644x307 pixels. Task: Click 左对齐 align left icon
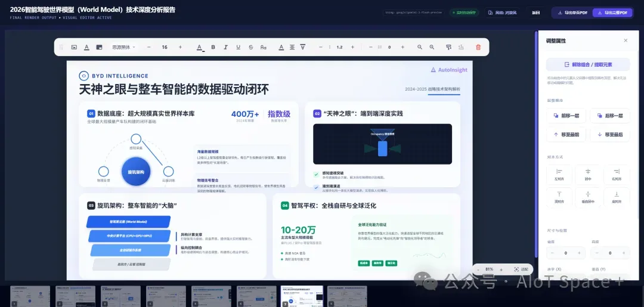click(559, 175)
